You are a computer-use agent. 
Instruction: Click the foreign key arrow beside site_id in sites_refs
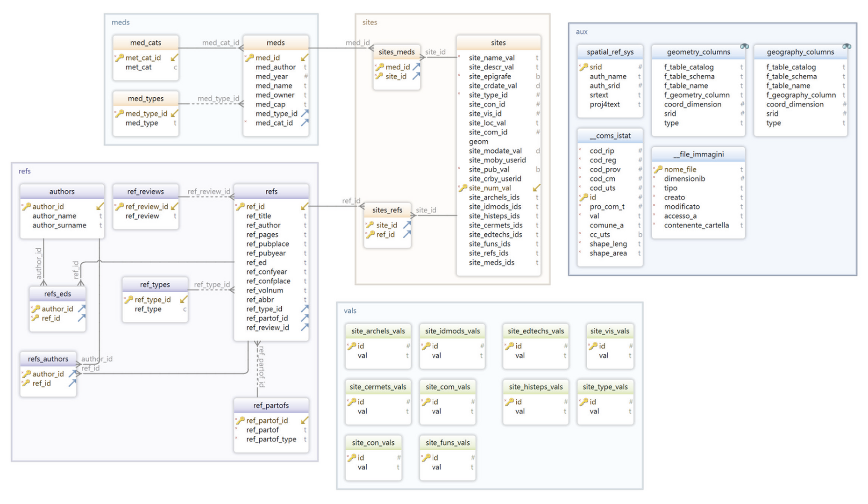click(x=407, y=225)
